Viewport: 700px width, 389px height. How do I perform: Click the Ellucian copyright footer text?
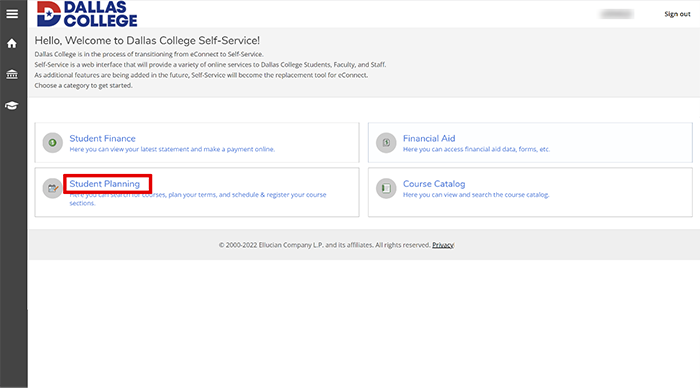tap(325, 245)
